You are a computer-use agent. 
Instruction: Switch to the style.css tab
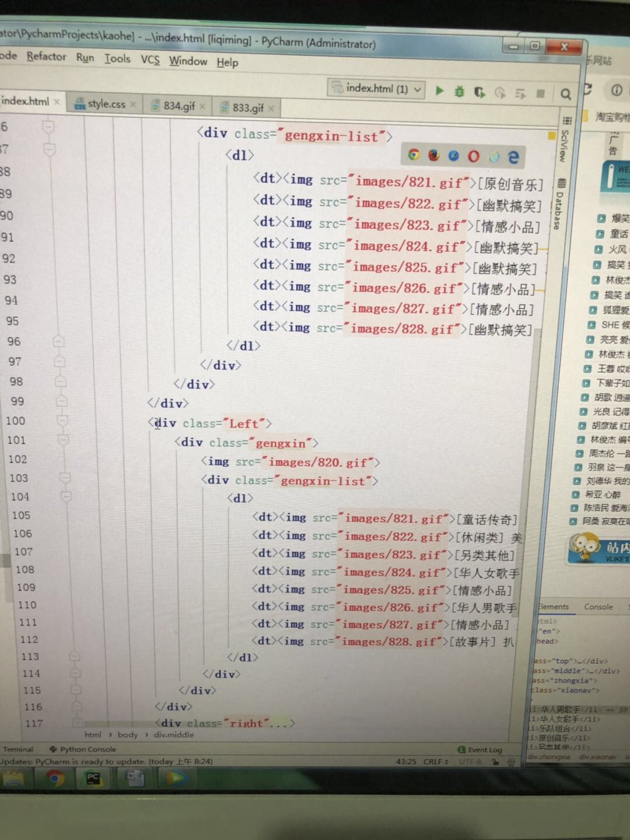tap(106, 104)
